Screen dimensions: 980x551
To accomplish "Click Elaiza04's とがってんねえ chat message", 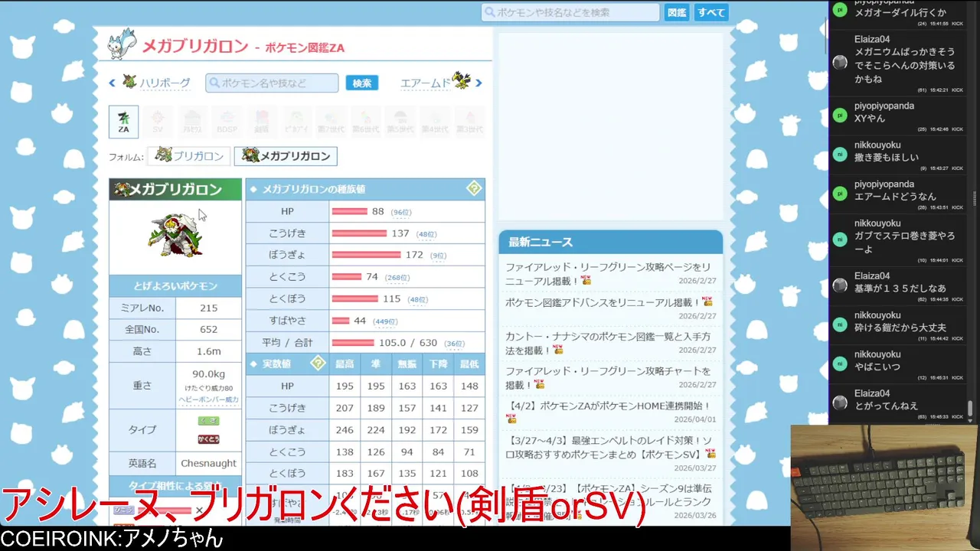I will coord(886,406).
